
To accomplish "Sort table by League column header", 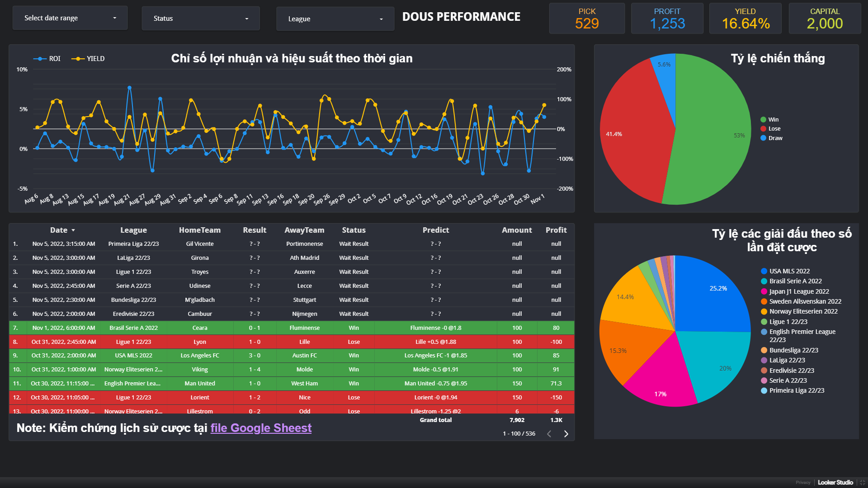I will tap(133, 230).
